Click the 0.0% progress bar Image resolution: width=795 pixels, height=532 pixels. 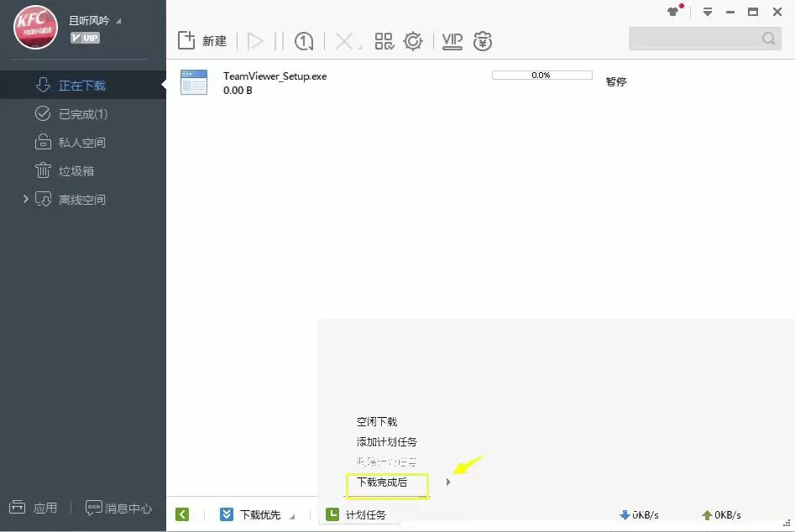(542, 75)
